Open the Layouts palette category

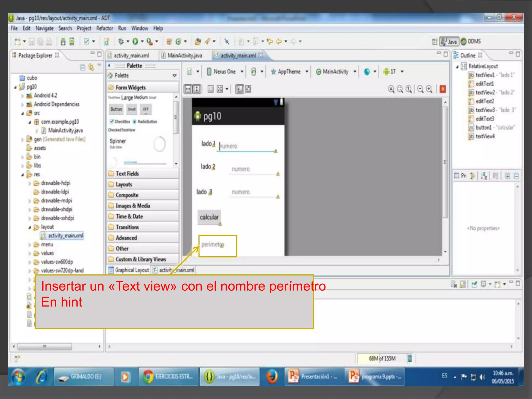(143, 184)
